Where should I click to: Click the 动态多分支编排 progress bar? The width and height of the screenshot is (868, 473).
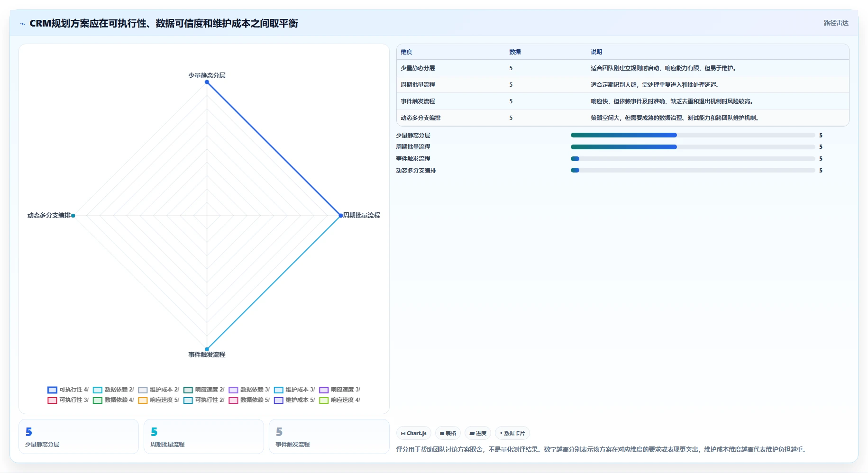click(x=693, y=170)
